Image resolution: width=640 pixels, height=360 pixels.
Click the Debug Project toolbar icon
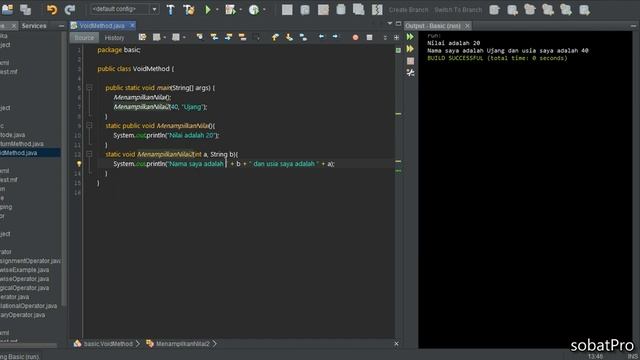[x=230, y=9]
